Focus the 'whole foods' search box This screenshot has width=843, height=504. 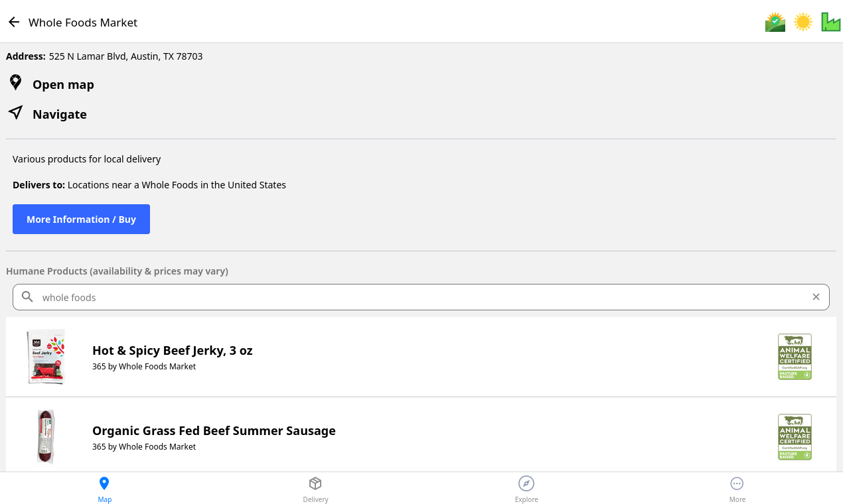click(421, 297)
